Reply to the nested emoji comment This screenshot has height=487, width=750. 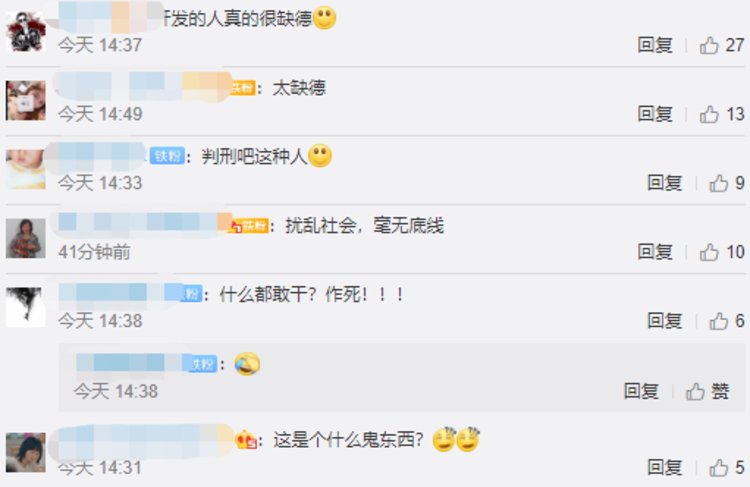[641, 392]
